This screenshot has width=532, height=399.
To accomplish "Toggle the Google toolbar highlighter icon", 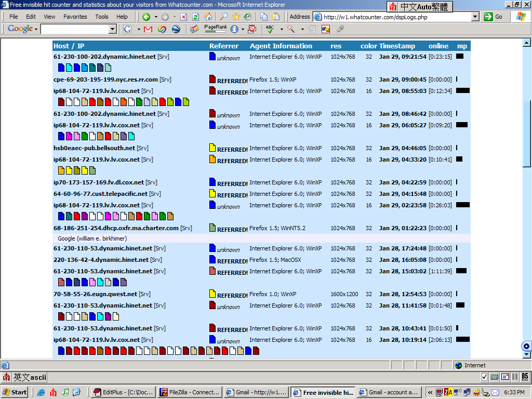I will click(x=340, y=29).
